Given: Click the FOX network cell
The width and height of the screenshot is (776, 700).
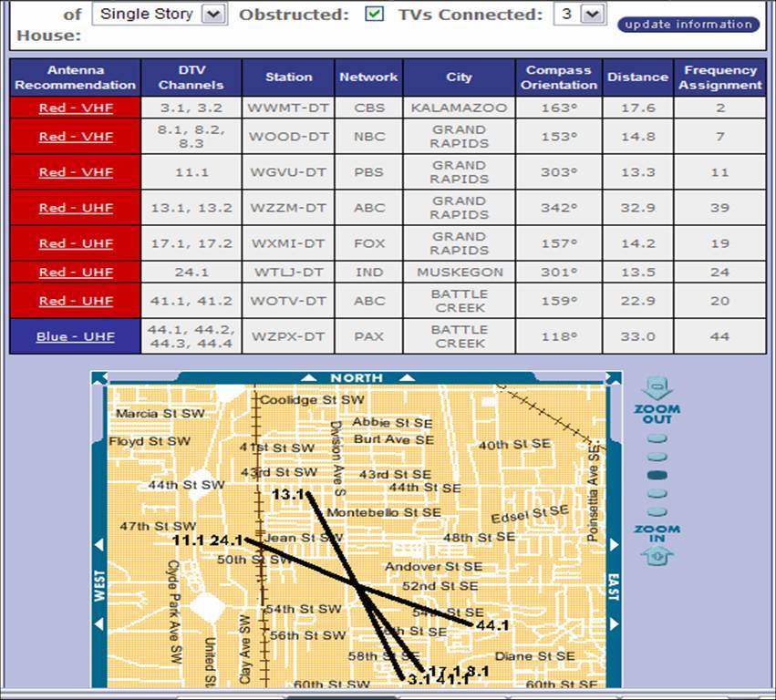Looking at the screenshot, I should coord(368,243).
